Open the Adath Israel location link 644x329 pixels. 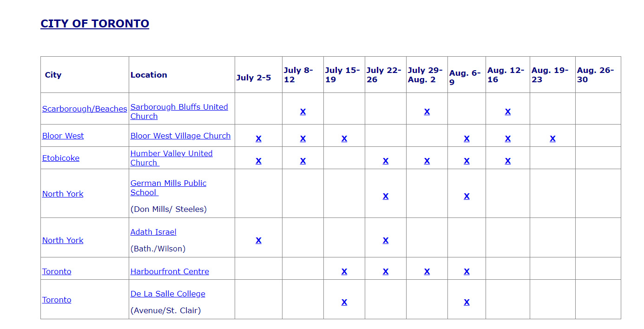pos(153,232)
